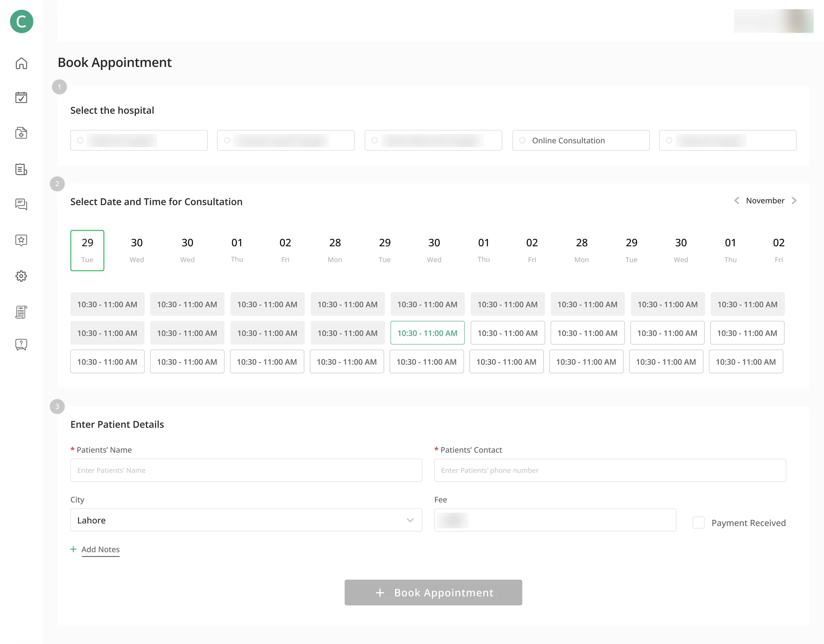This screenshot has height=644, width=824.
Task: Click the green highlighted 10:30 - 11:00 AM slot
Action: [427, 333]
